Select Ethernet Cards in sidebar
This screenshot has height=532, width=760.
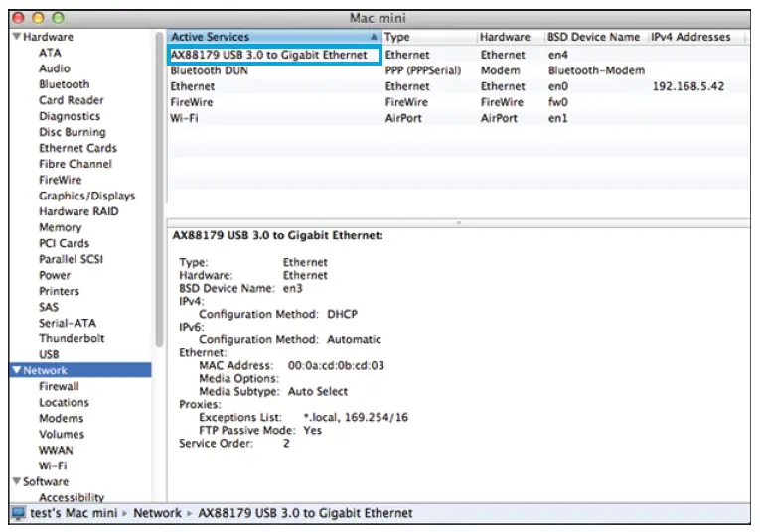pyautogui.click(x=76, y=148)
